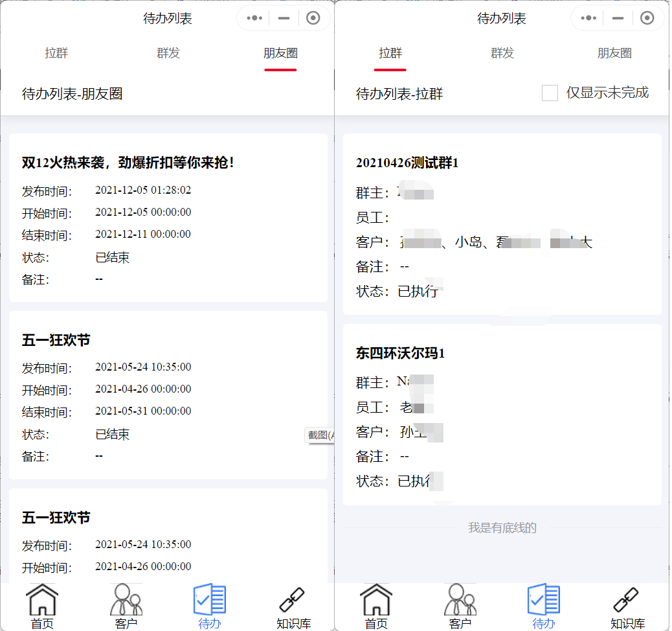Open 知识库 icon in right panel's bottom bar
The height and width of the screenshot is (631, 672).
pyautogui.click(x=627, y=606)
